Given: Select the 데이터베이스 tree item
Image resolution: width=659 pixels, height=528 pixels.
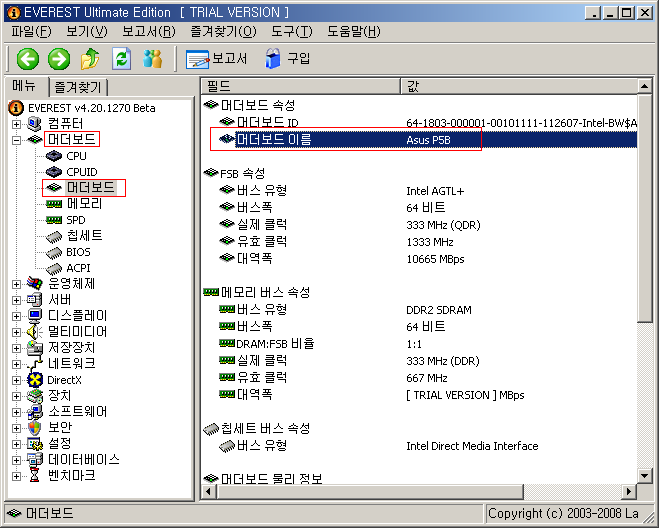Looking at the screenshot, I should (x=84, y=459).
